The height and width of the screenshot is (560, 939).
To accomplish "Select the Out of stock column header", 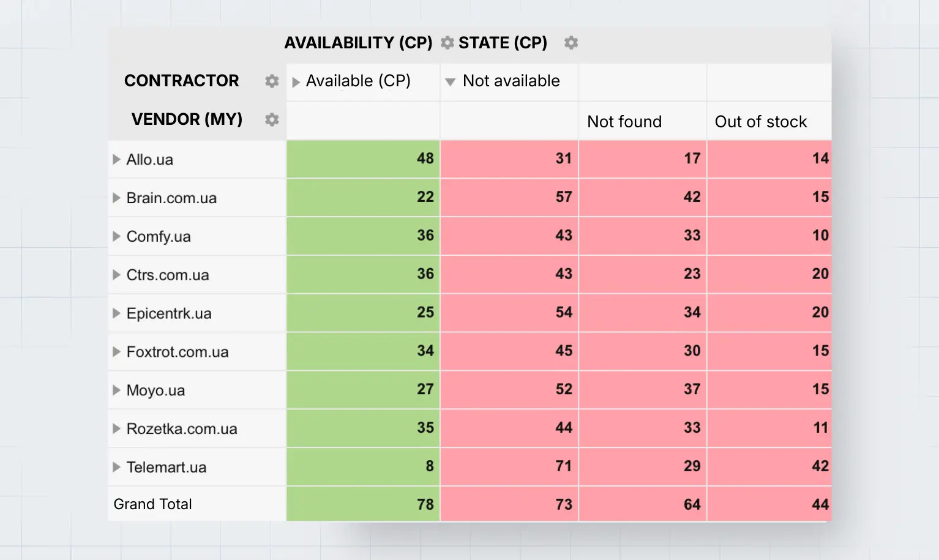I will [760, 121].
